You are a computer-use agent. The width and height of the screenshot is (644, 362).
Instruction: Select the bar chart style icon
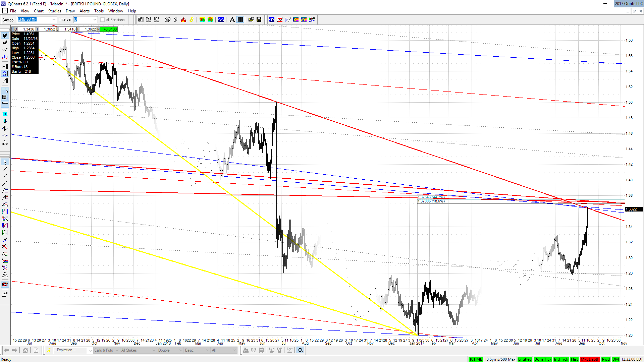(5, 36)
